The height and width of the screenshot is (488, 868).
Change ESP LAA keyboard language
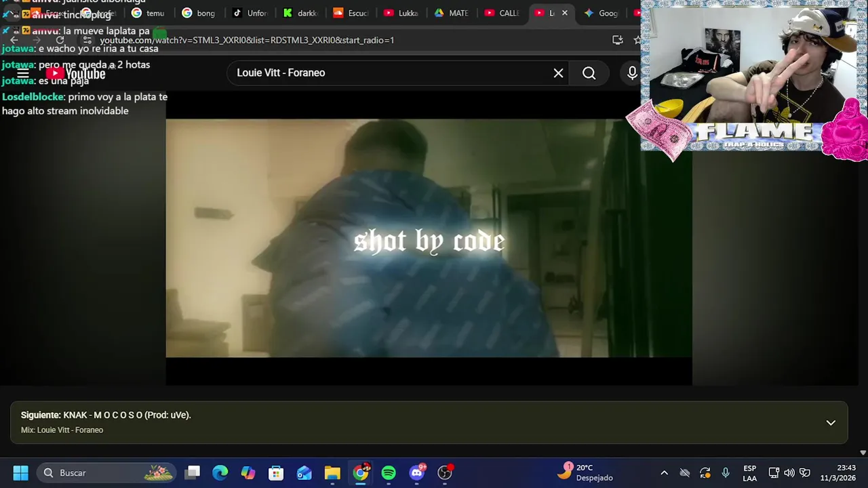[x=749, y=472]
